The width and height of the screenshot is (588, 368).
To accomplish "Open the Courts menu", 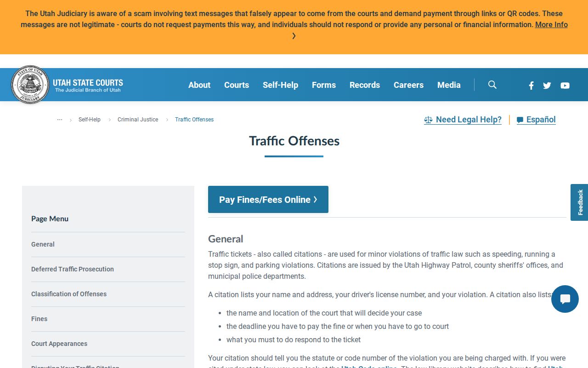I will coord(237,85).
